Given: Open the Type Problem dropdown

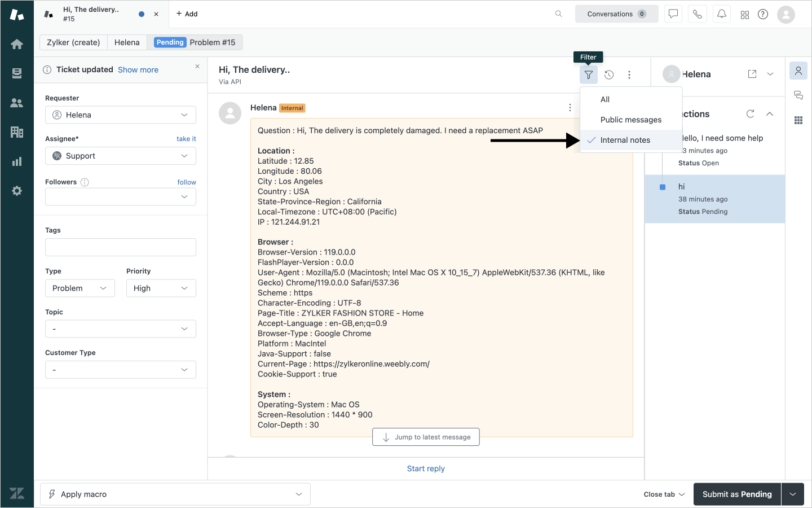Looking at the screenshot, I should pos(80,288).
